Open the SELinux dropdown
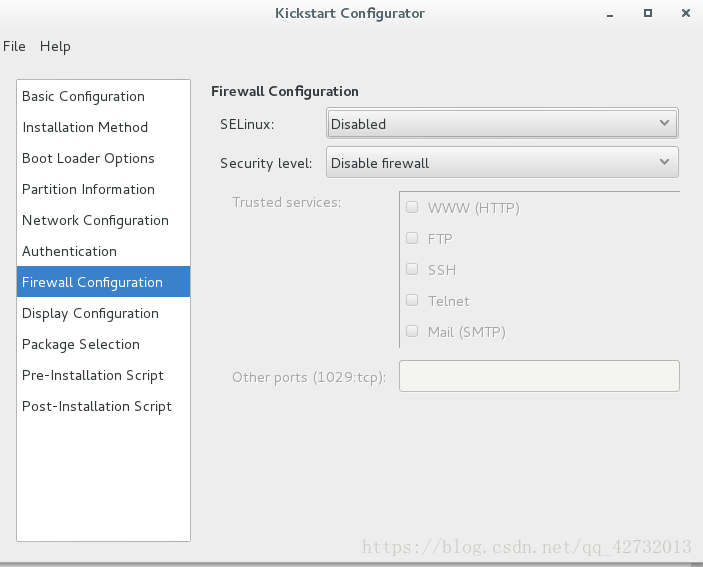 pyautogui.click(x=502, y=123)
